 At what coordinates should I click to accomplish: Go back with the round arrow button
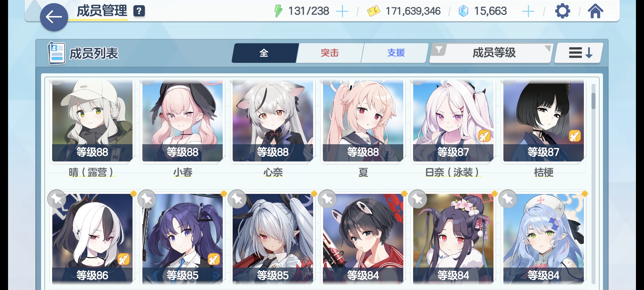click(54, 17)
